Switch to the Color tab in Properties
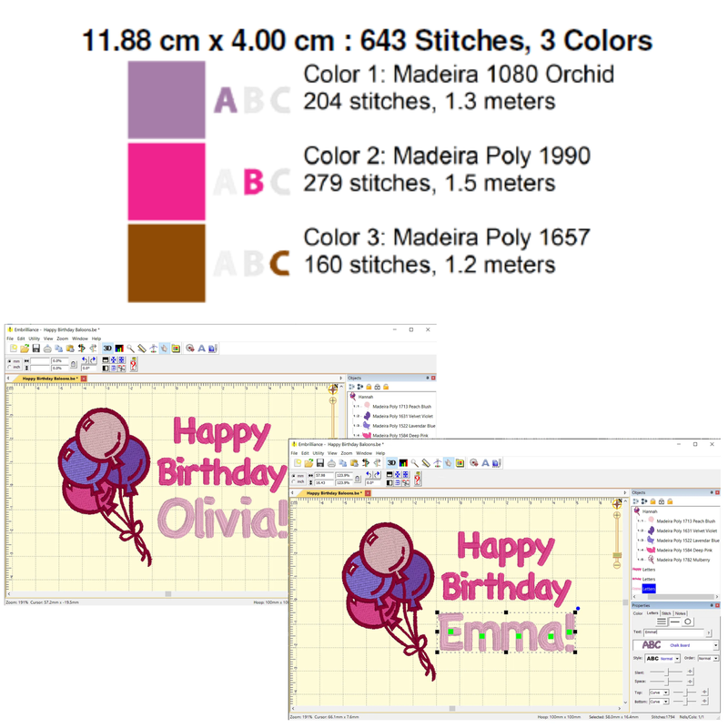Viewport: 728px width, 728px height. pyautogui.click(x=638, y=613)
